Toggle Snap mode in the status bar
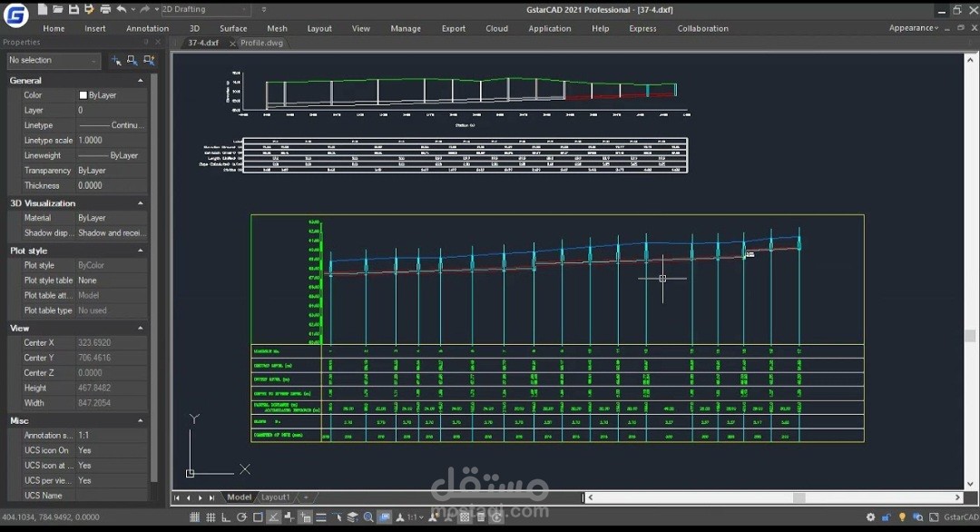The height and width of the screenshot is (532, 980). (x=194, y=517)
